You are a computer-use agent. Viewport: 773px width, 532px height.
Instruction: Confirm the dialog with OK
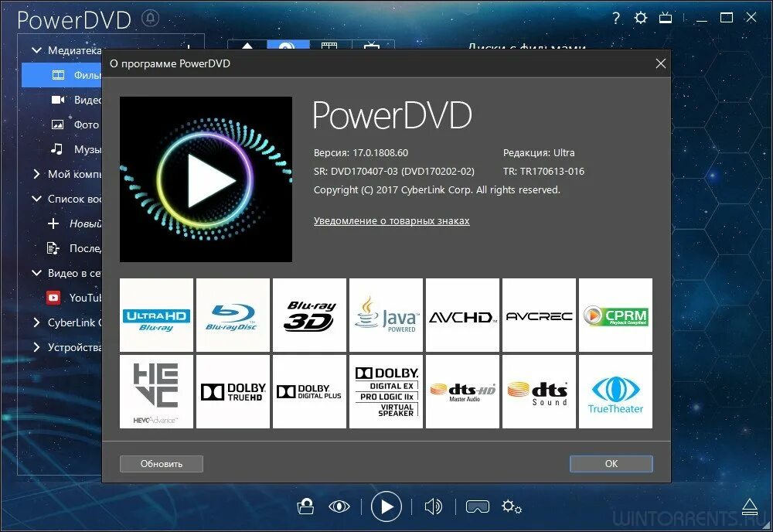click(611, 463)
